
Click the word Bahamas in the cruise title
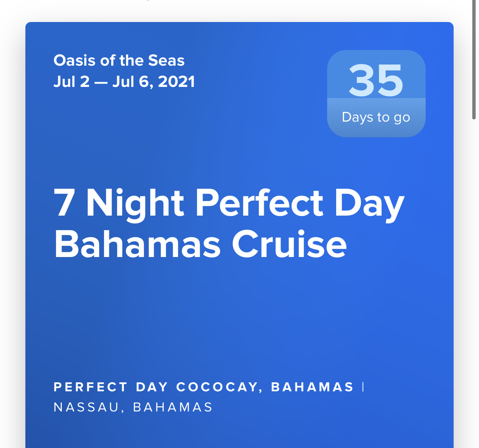click(x=138, y=244)
